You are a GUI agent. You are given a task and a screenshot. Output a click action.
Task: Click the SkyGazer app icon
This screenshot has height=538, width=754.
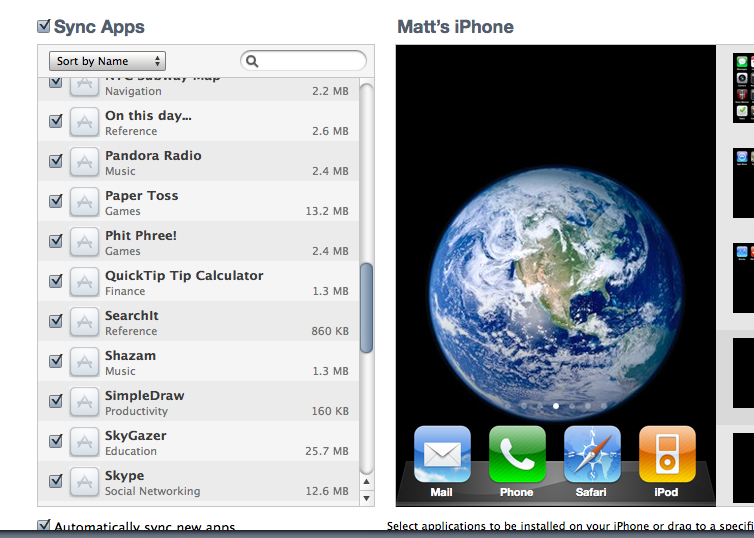pos(84,441)
